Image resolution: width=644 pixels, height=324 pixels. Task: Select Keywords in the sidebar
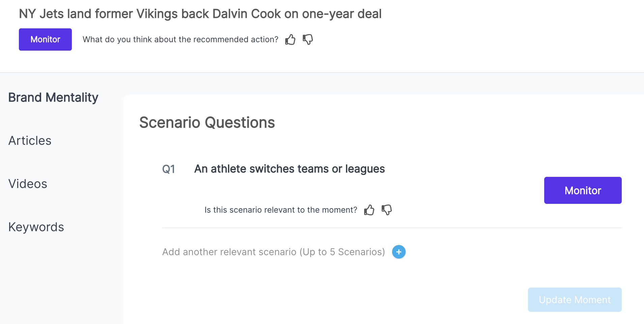pyautogui.click(x=36, y=227)
